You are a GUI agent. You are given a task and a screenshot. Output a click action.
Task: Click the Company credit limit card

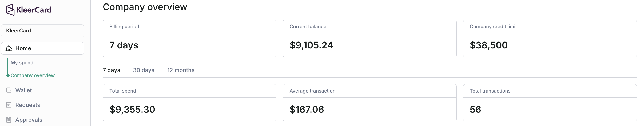coord(550,39)
